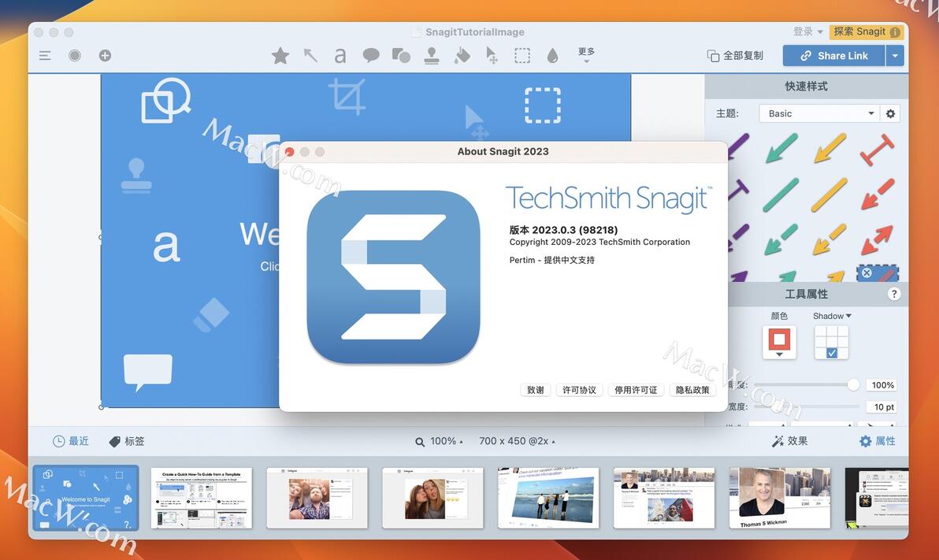
Task: Expand the Share Link dropdown arrow
Action: [x=895, y=56]
